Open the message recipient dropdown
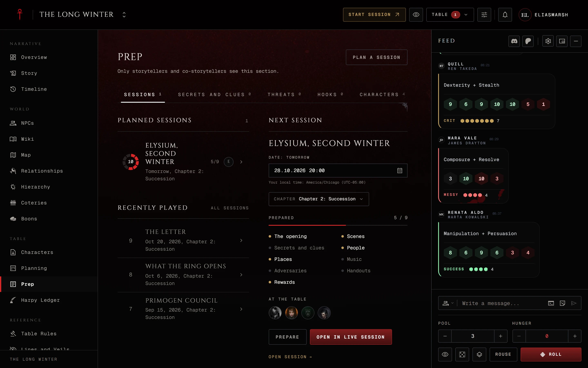This screenshot has width=588, height=368. (448, 303)
